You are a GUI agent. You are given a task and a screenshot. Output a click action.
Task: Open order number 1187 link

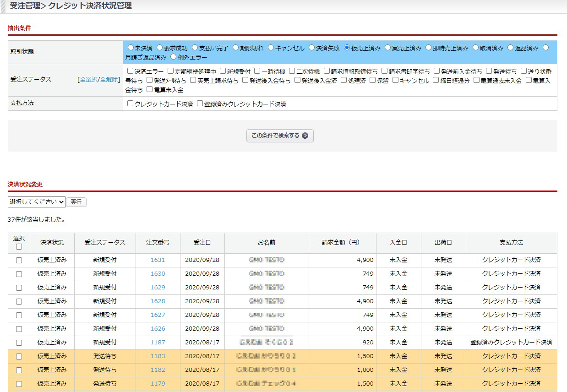click(158, 343)
